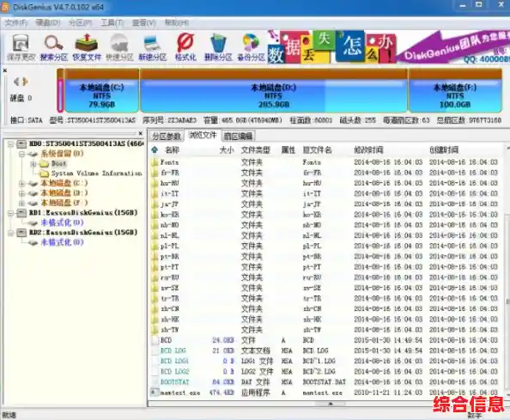
Task: Switch to the Partition Parameters (分区参数) tab
Action: click(x=167, y=136)
